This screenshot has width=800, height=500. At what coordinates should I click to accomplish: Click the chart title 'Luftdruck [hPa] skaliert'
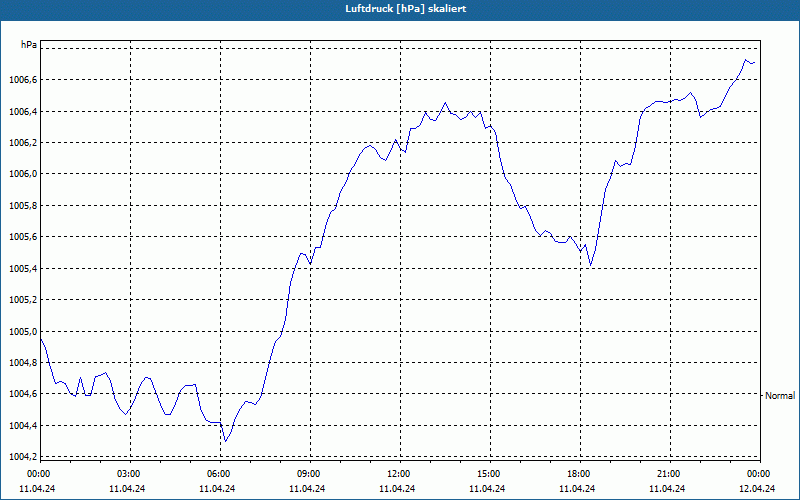pyautogui.click(x=406, y=9)
